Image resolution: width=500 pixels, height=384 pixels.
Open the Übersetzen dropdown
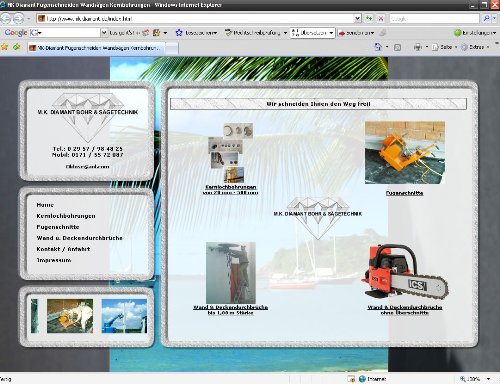[x=331, y=33]
